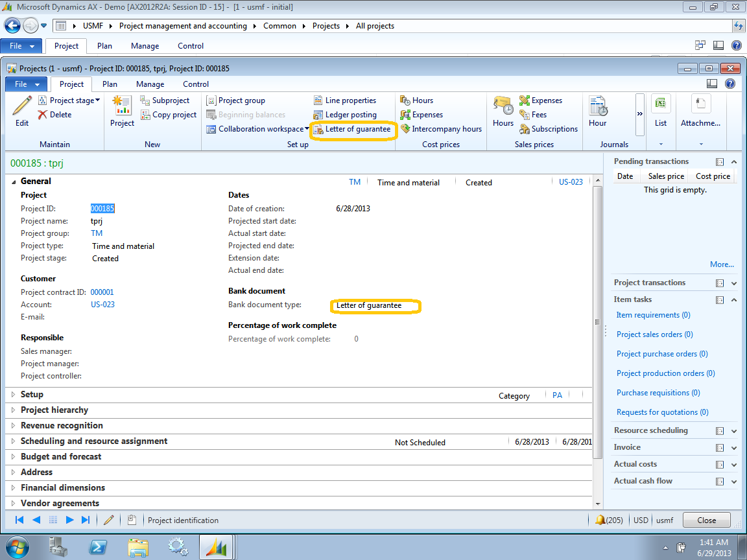Expand Scheduling and resource assignment section

14,441
